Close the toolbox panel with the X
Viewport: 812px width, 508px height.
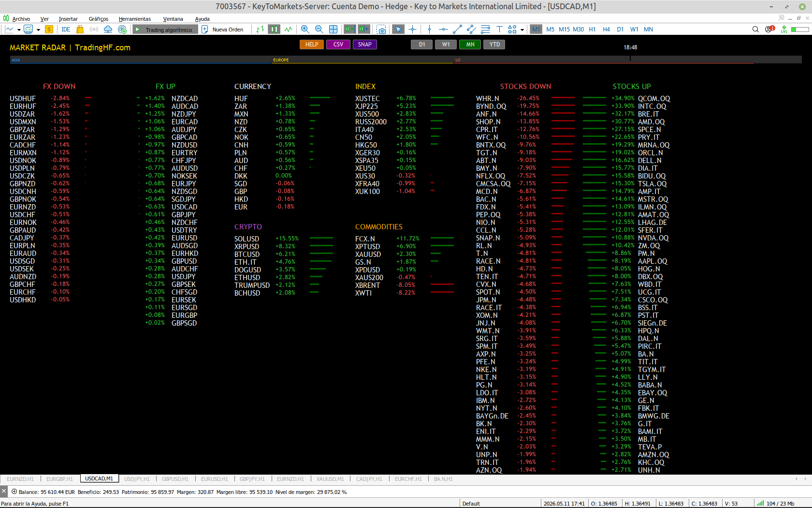click(4, 492)
